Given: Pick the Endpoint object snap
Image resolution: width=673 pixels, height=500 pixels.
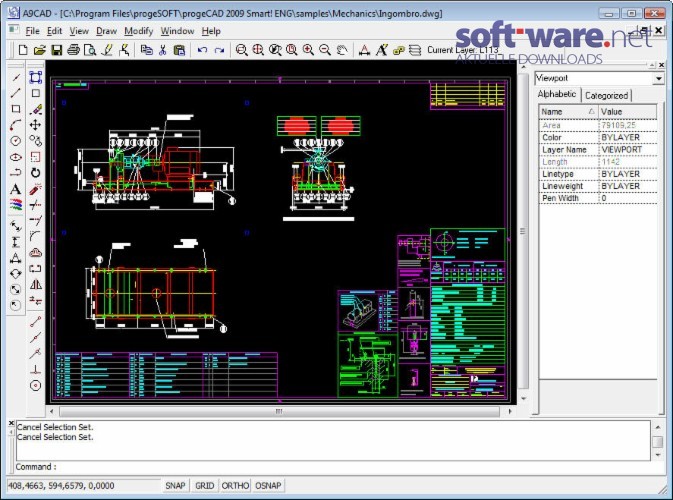Looking at the screenshot, I should click(35, 321).
